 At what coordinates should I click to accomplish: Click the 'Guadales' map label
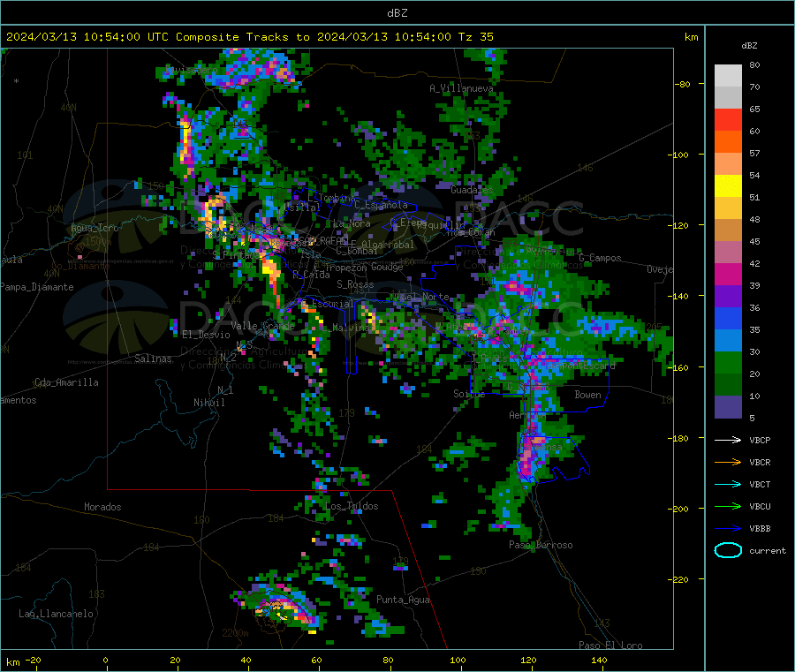coord(472,190)
